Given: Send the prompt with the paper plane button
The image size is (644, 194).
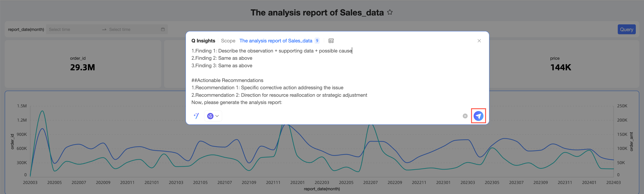Looking at the screenshot, I should [478, 116].
